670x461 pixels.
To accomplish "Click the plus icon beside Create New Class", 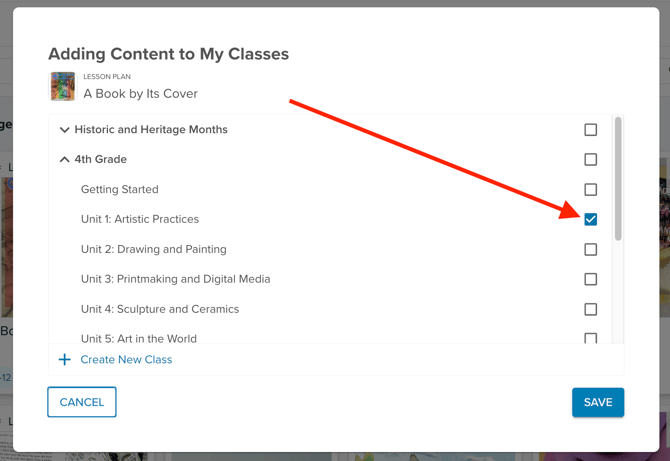I will coord(65,359).
